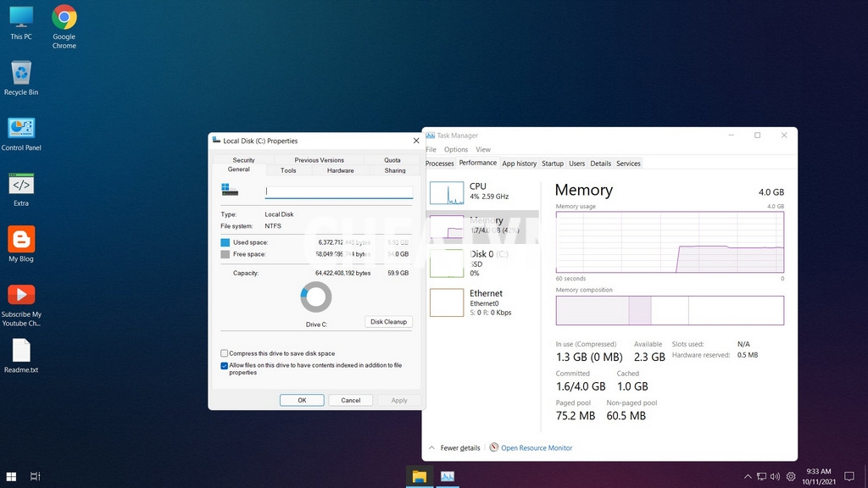The height and width of the screenshot is (488, 868).
Task: Open the My Blog Blogger shortcut
Action: pyautogui.click(x=21, y=240)
